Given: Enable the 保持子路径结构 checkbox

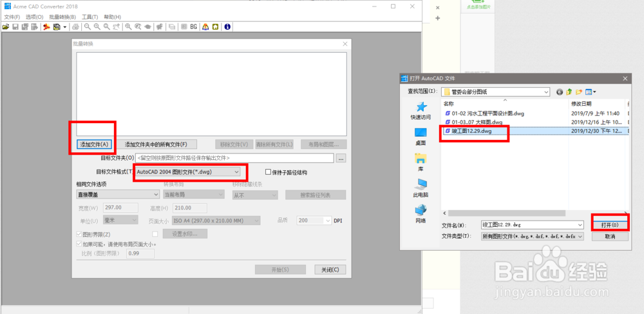Looking at the screenshot, I should [268, 172].
